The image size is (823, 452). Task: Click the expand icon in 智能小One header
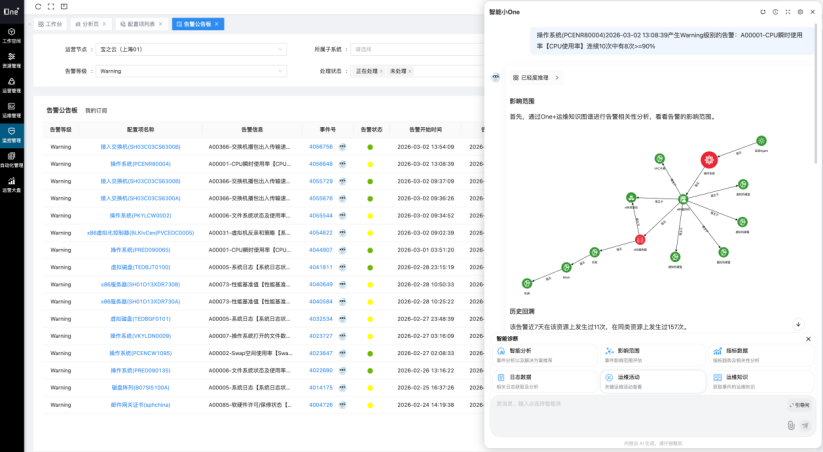tap(788, 12)
